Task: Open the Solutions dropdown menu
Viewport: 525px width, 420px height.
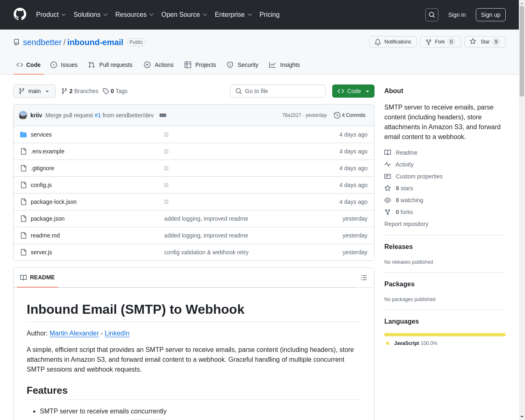Action: [91, 15]
